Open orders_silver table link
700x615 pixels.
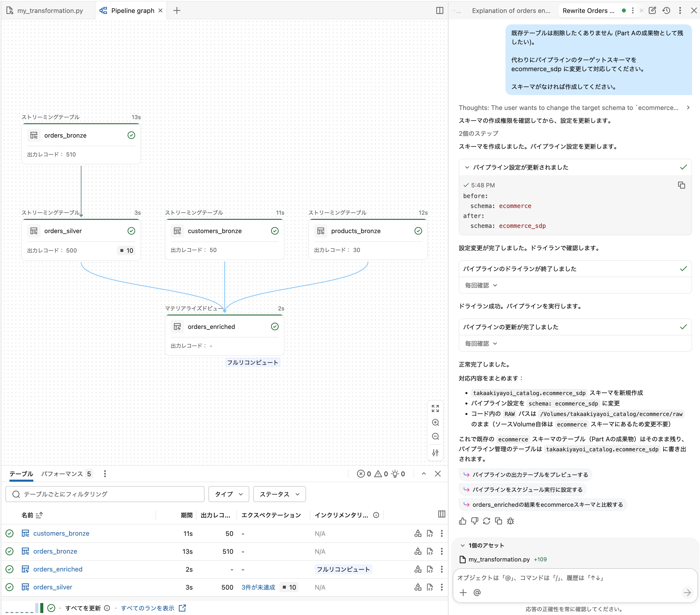pyautogui.click(x=53, y=587)
